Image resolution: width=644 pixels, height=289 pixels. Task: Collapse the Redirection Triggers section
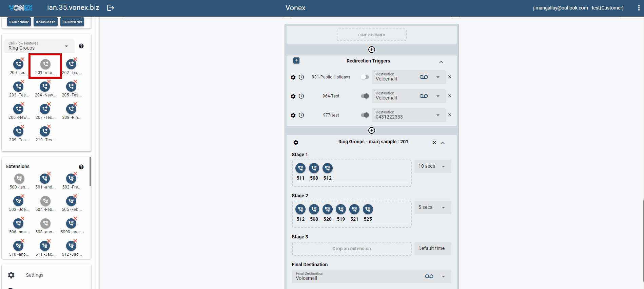coord(441,62)
